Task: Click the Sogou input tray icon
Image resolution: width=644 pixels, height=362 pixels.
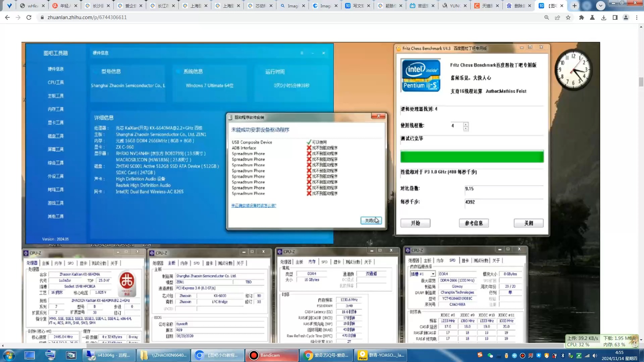Action: pos(480,355)
